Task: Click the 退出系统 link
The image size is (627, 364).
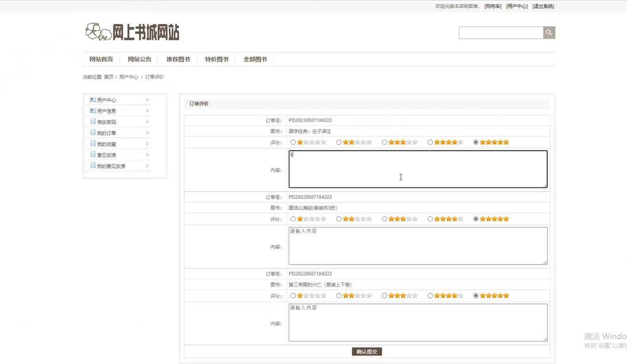Action: click(x=543, y=6)
